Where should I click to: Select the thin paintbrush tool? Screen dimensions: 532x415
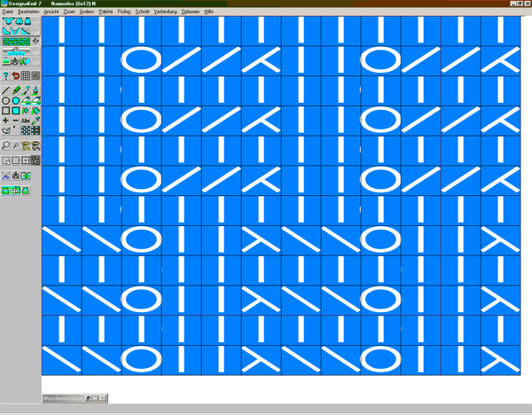click(26, 90)
